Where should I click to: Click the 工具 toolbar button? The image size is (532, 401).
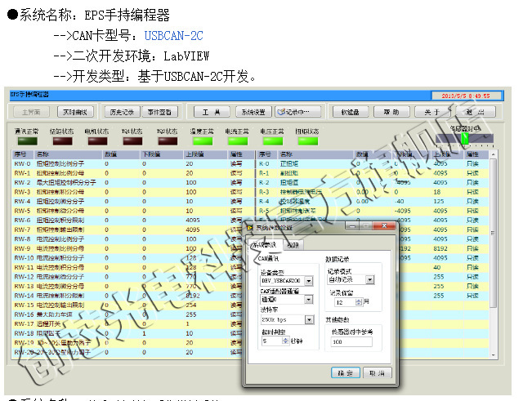click(x=212, y=112)
